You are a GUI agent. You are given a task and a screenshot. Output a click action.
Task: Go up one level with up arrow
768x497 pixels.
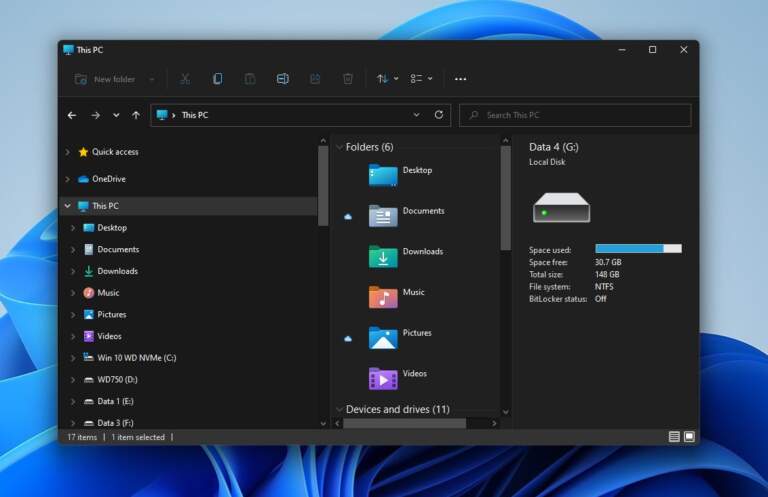(136, 115)
